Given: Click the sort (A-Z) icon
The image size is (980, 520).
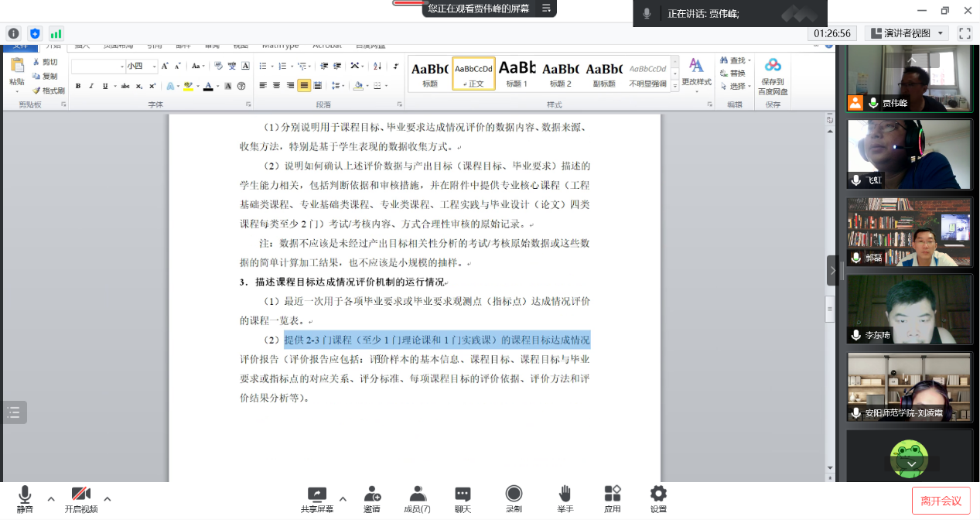Looking at the screenshot, I should [379, 67].
